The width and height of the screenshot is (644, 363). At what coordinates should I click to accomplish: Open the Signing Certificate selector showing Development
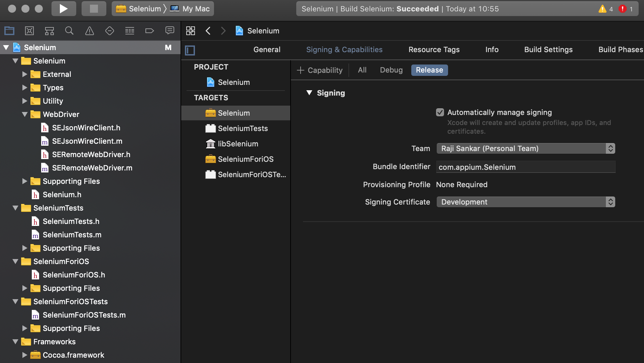coord(525,202)
